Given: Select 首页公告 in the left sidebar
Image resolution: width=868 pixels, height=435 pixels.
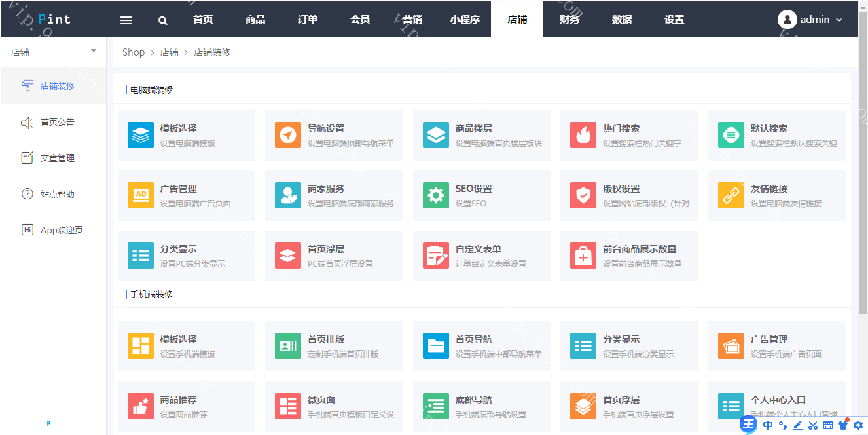Looking at the screenshot, I should point(57,122).
